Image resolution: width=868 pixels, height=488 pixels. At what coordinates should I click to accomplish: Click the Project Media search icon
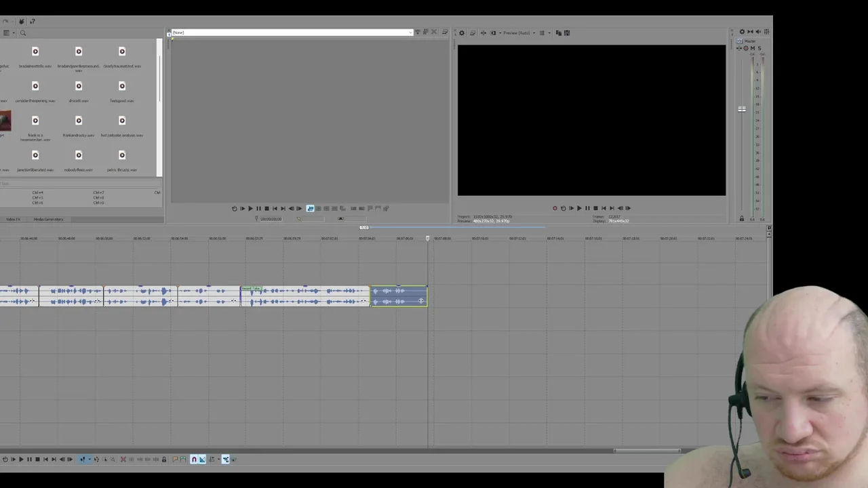pyautogui.click(x=22, y=33)
